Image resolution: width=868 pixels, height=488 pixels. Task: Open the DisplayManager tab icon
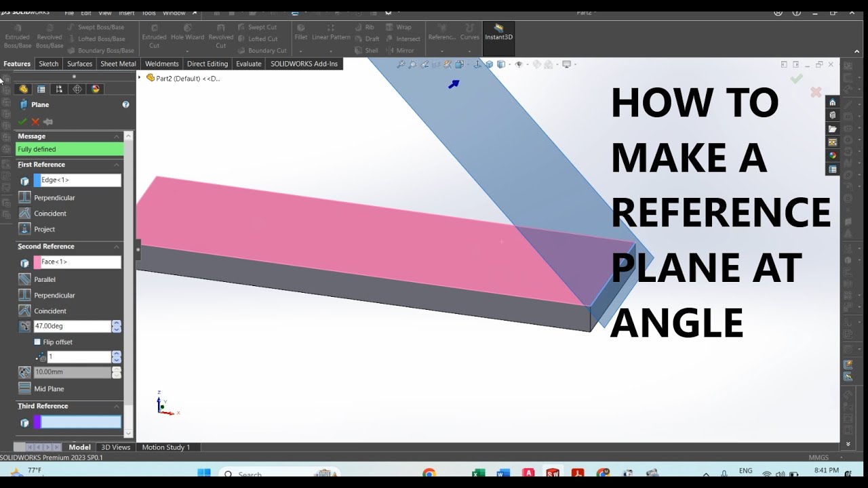tap(96, 89)
